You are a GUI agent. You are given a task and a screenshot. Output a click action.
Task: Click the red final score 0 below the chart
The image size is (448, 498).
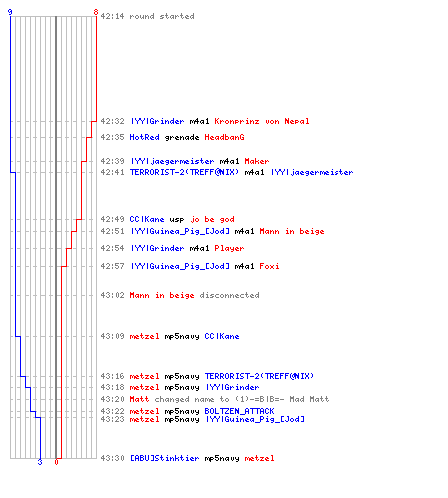tap(56, 462)
